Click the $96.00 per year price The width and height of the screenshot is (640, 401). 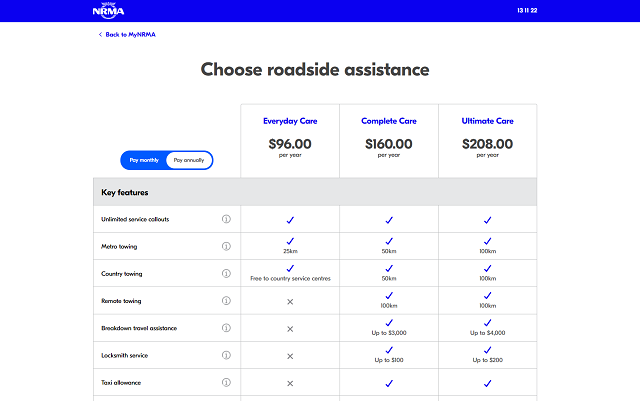290,144
